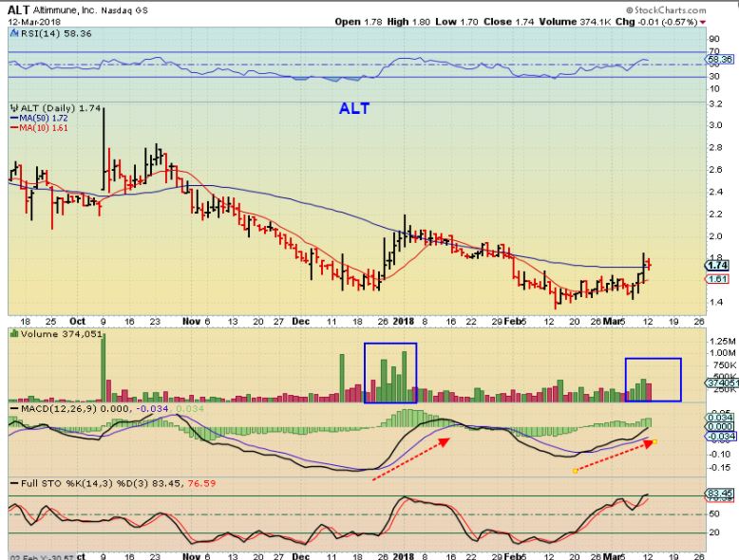739x560 pixels.
Task: Click the Chg -0.01 (-0.57%) value
Action: [656, 22]
